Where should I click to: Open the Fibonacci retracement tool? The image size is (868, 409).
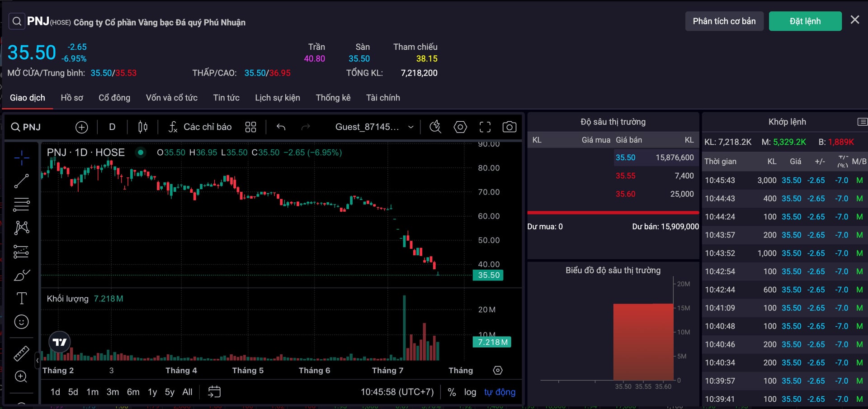tap(21, 204)
